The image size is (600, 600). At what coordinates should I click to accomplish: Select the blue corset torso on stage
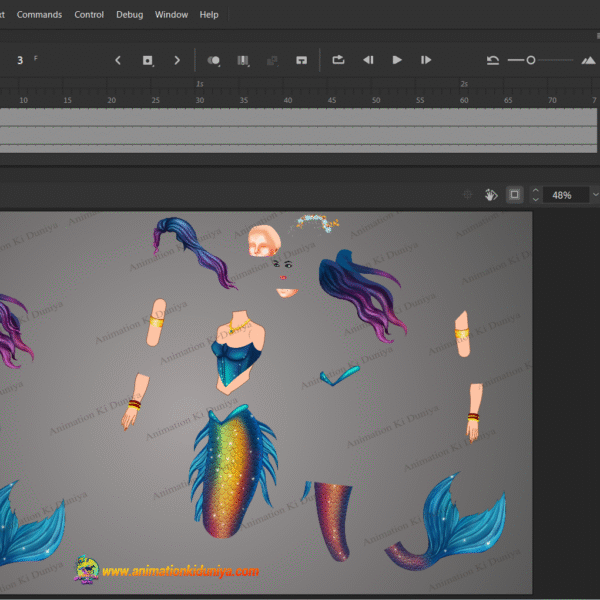coord(237,352)
